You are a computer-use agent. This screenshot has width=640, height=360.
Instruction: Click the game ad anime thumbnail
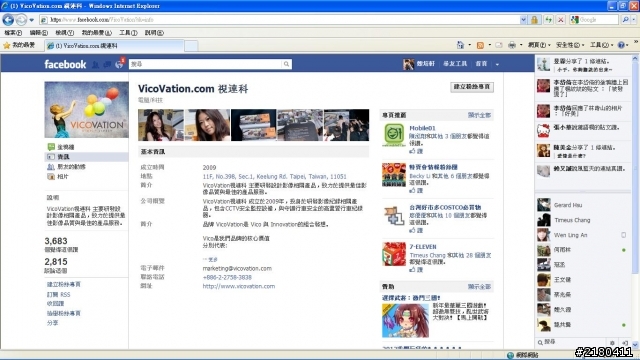(x=405, y=320)
